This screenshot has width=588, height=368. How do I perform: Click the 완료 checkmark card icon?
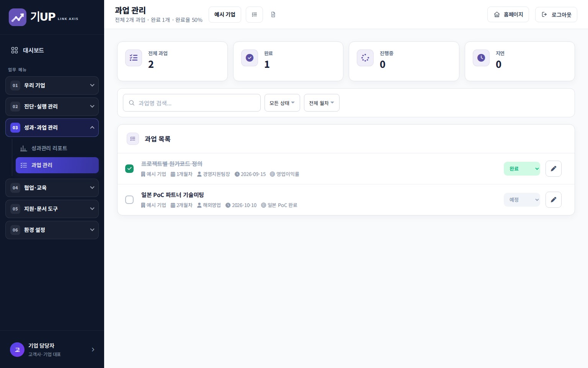pos(250,58)
